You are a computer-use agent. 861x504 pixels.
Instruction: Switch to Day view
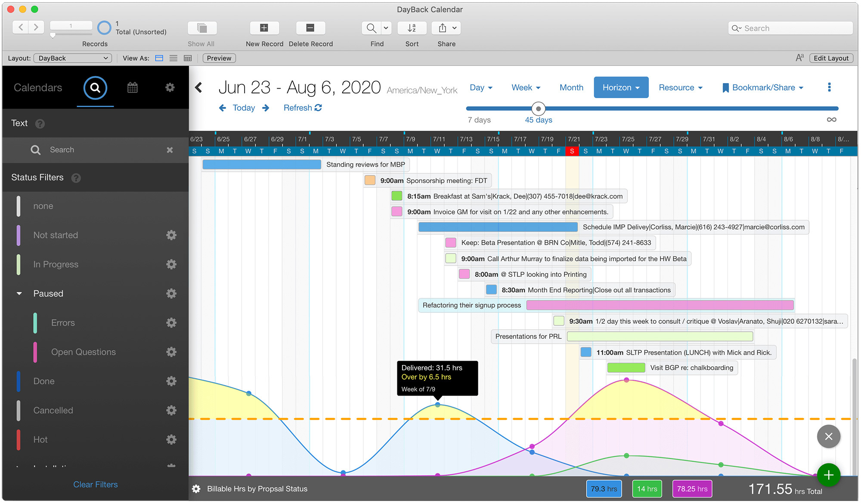480,87
